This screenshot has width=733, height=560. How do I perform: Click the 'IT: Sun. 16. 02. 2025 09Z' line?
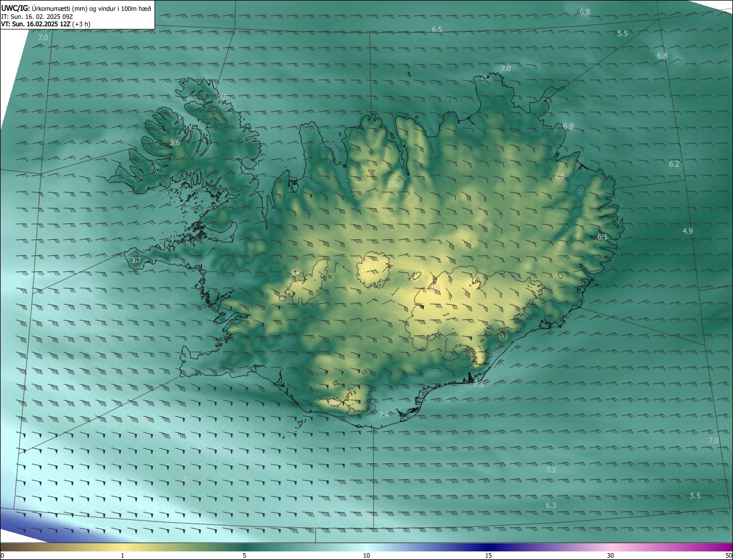coord(37,16)
